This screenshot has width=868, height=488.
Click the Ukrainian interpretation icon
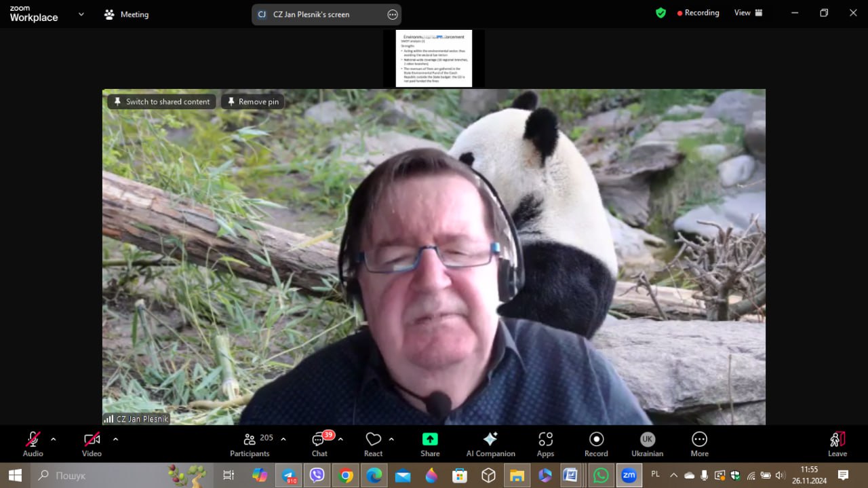647,444
